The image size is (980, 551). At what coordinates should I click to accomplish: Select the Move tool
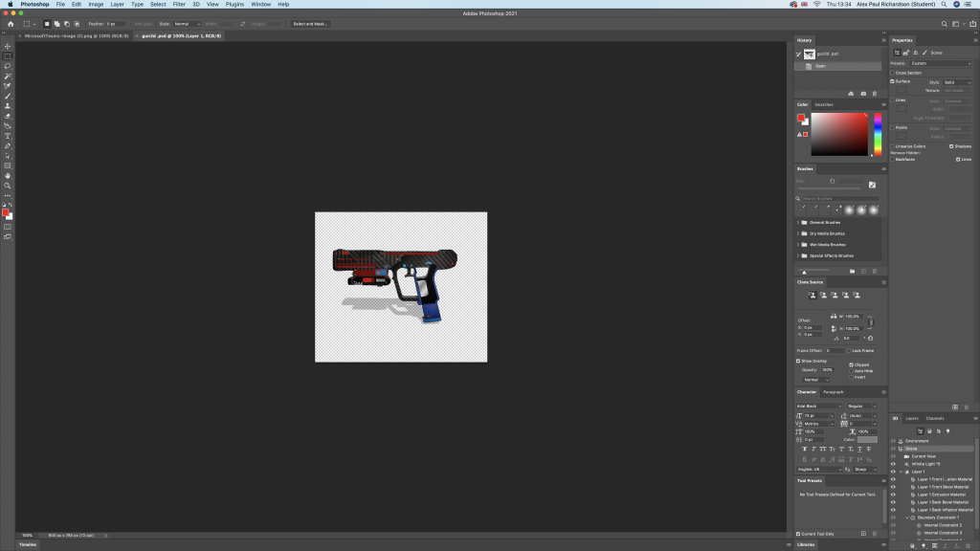tap(8, 46)
